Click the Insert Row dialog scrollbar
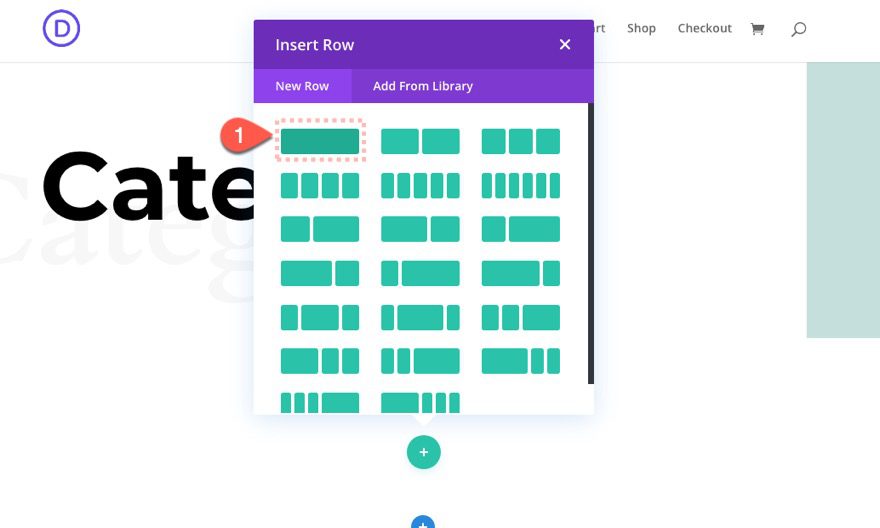The height and width of the screenshot is (528, 880). (590, 243)
